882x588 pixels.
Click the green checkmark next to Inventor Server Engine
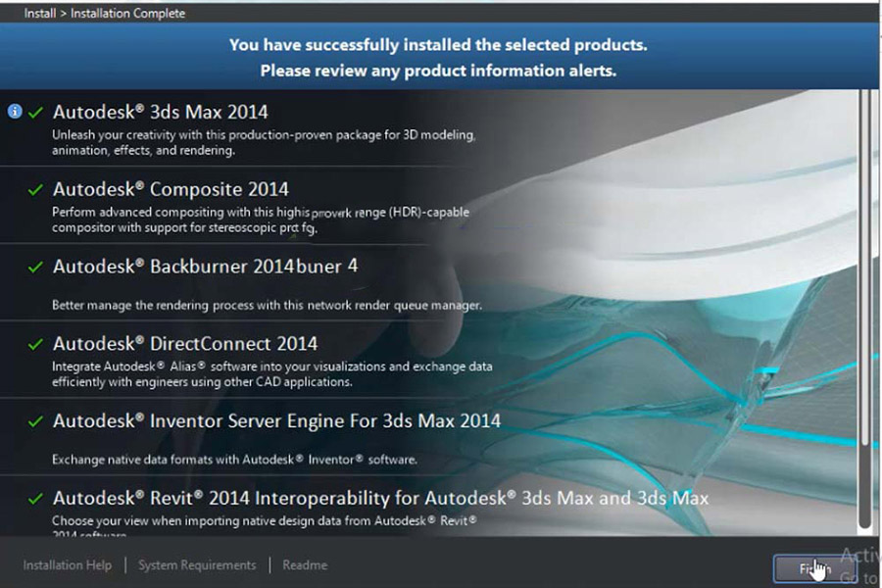click(35, 420)
